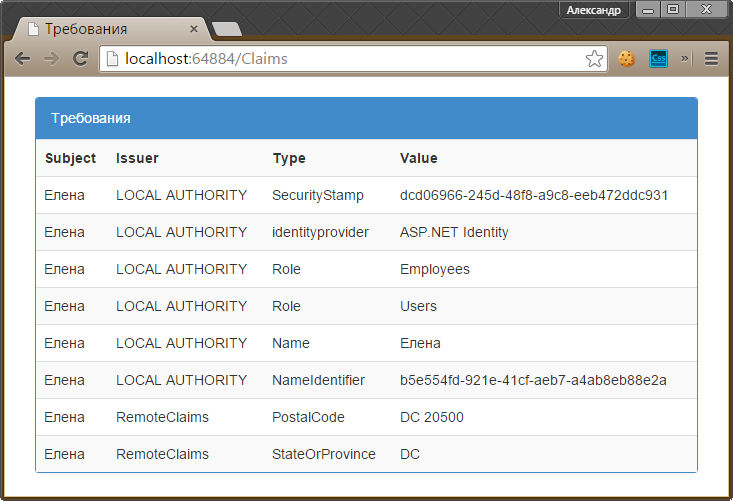Image resolution: width=733 pixels, height=501 pixels.
Task: Click the Елена subject in the identityprovider row
Action: tap(65, 232)
